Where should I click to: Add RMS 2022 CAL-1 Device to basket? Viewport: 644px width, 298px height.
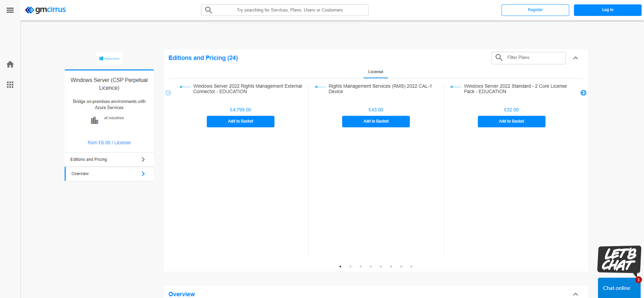(376, 122)
